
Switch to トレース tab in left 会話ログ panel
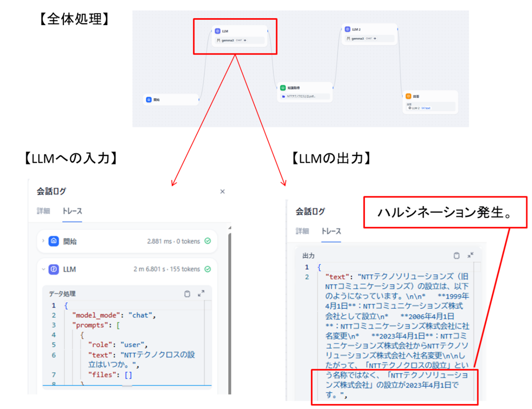click(72, 211)
